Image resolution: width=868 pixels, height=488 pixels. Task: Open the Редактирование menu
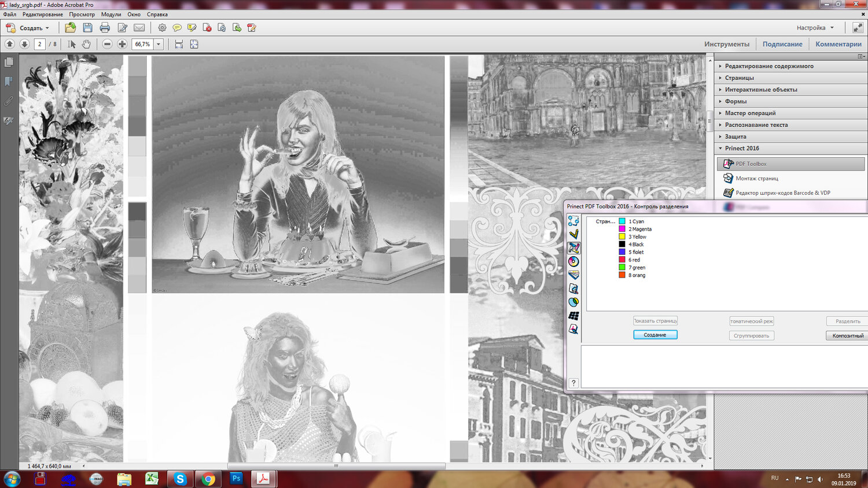pyautogui.click(x=42, y=14)
